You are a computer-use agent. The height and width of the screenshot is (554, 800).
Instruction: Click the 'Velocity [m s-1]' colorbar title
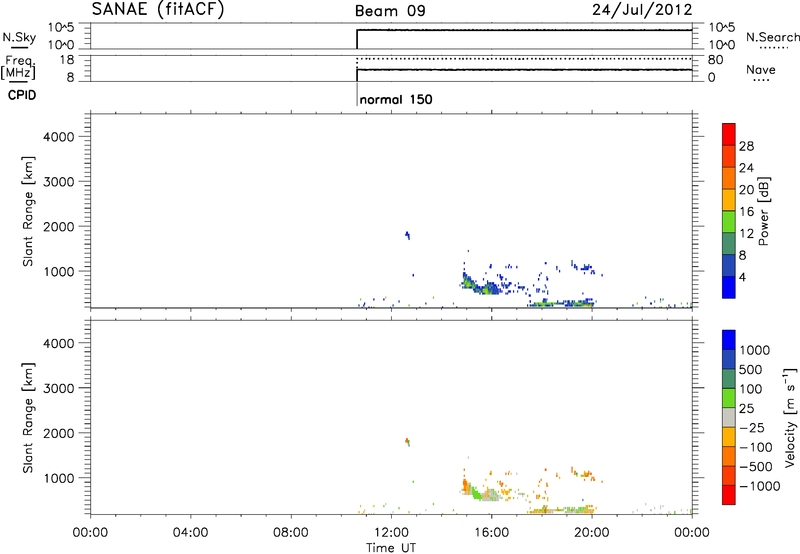click(790, 417)
